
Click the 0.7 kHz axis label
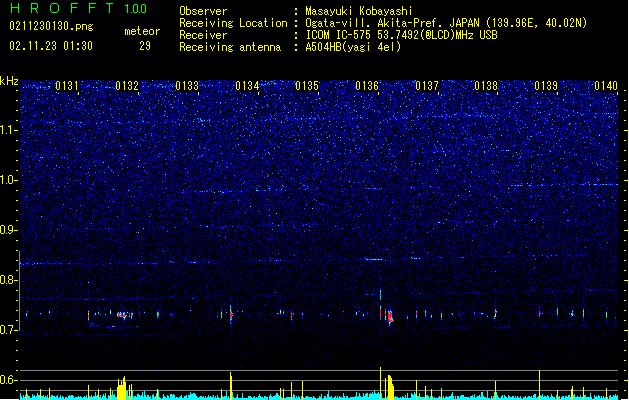[x=9, y=330]
